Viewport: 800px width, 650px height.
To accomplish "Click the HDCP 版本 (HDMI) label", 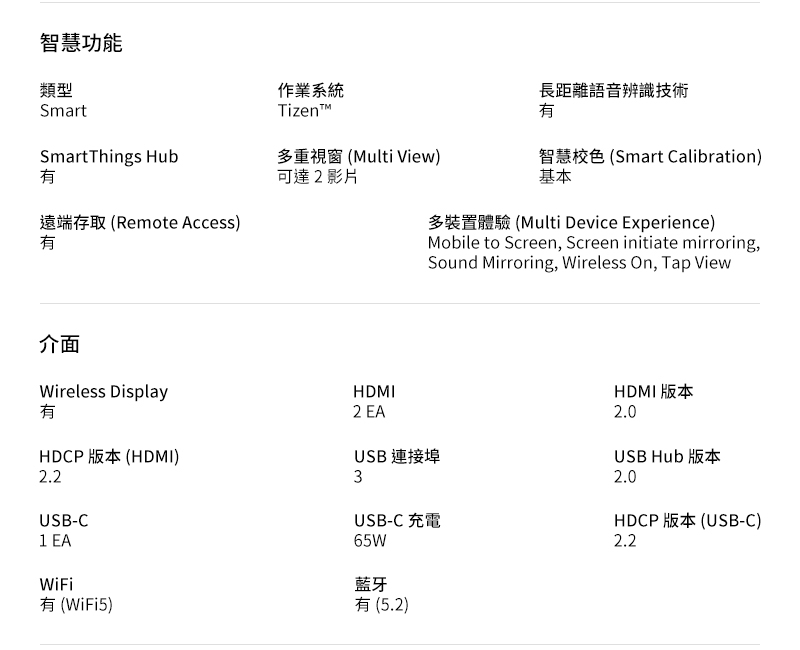I will point(109,457).
